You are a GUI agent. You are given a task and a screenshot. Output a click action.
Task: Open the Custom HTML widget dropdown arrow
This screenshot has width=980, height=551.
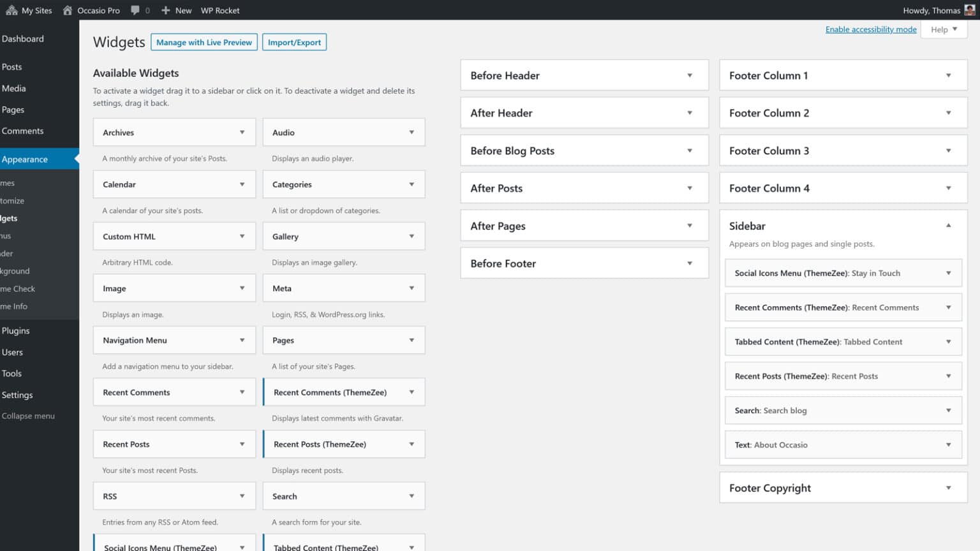(242, 237)
